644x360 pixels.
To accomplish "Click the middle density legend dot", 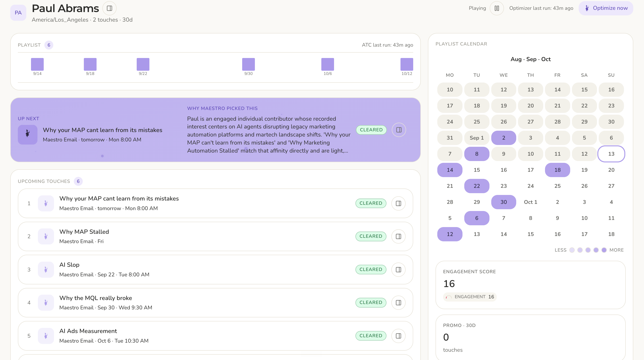I will 588,250.
